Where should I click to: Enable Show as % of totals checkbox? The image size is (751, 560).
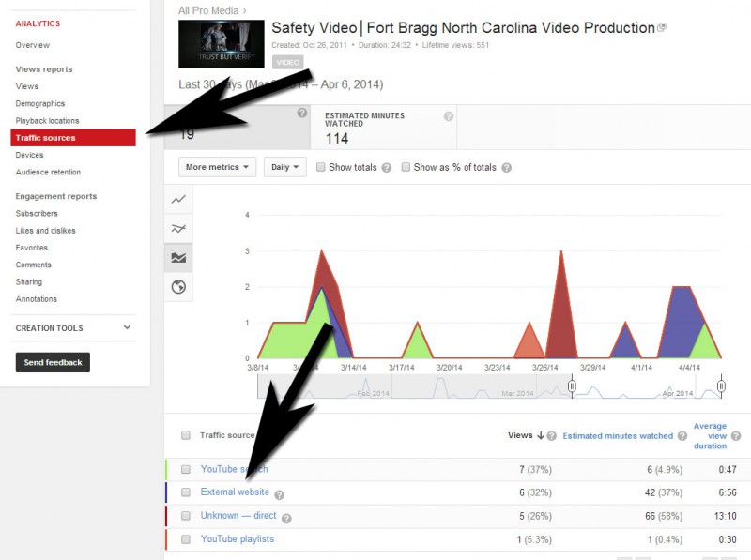(x=406, y=167)
